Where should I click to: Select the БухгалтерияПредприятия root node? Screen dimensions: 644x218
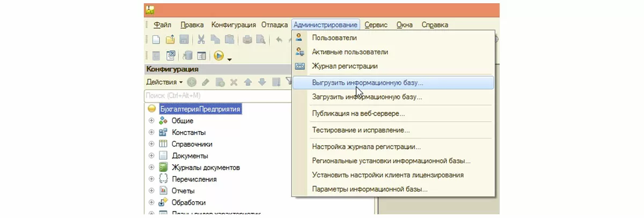[x=200, y=109]
